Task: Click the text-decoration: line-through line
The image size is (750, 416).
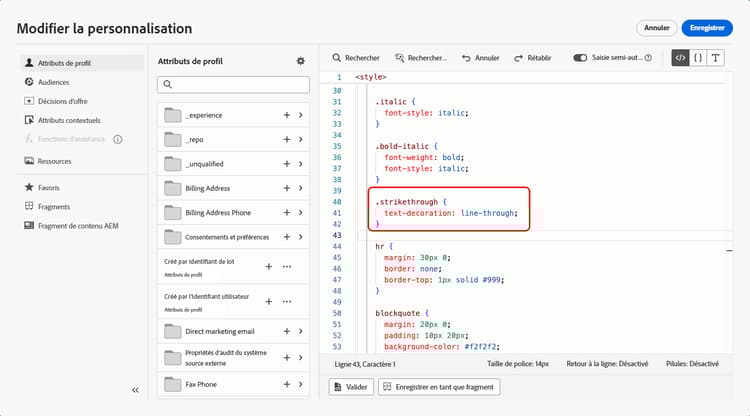Action: point(451,213)
